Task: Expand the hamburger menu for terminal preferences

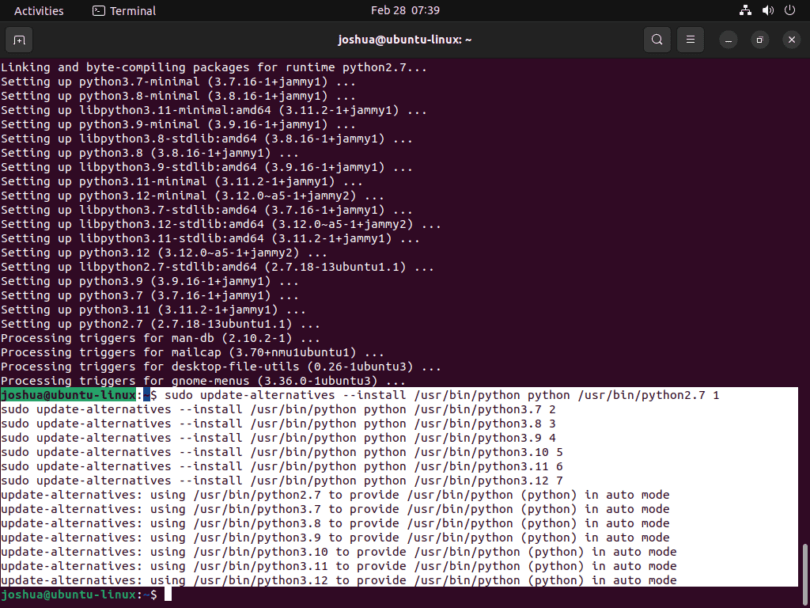Action: 690,39
